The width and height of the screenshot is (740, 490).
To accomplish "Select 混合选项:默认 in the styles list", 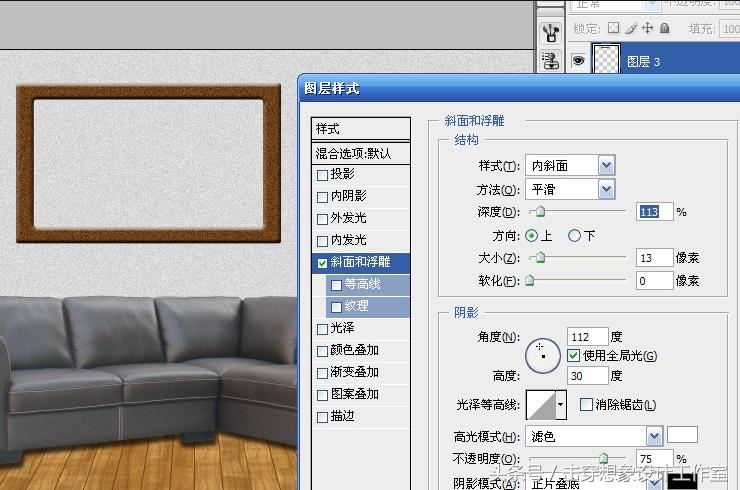I will pos(360,153).
